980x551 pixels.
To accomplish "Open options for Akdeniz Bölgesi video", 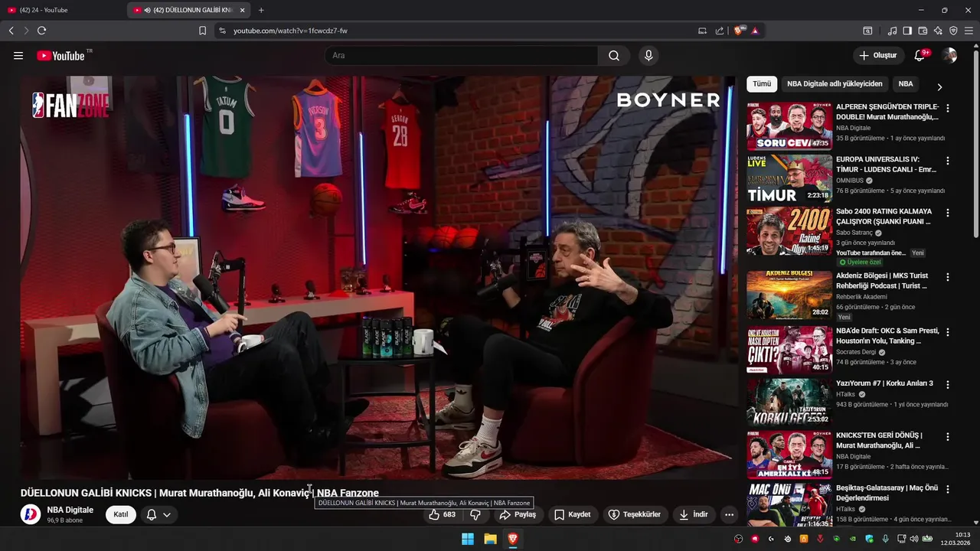I will pos(948,277).
